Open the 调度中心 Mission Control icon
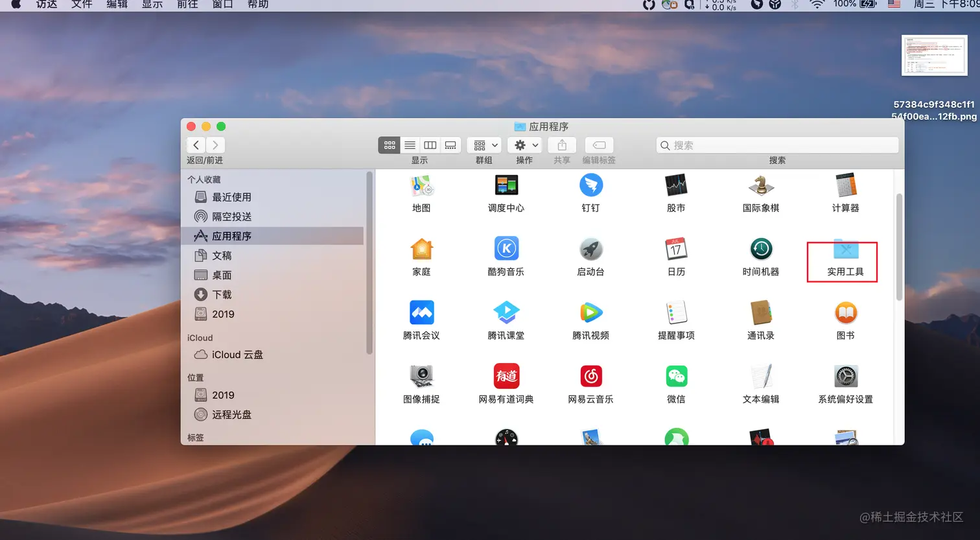This screenshot has width=980, height=540. click(506, 186)
